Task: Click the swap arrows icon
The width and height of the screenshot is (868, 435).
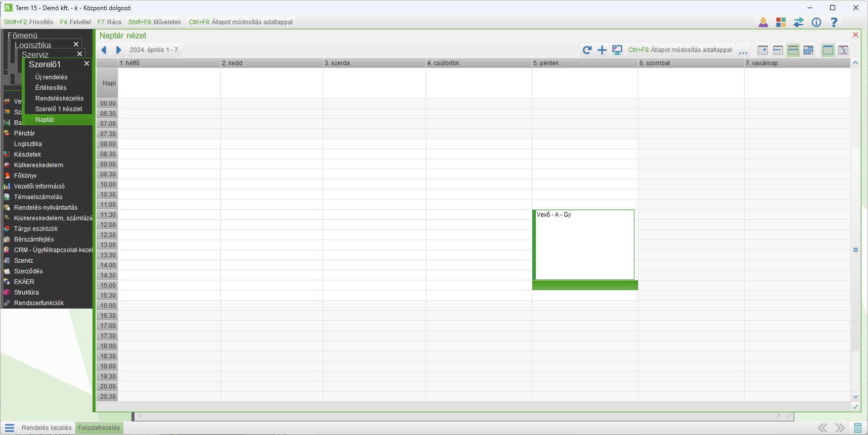Action: (x=799, y=22)
